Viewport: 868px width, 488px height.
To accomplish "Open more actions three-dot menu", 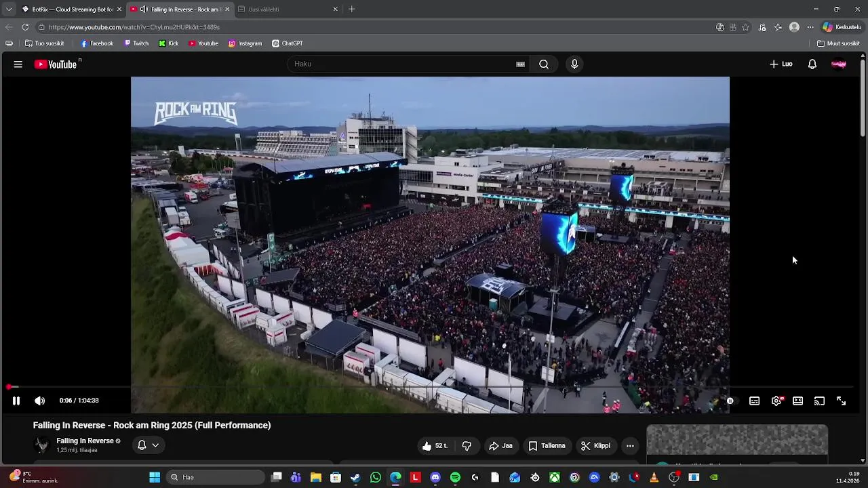I will 630,446.
